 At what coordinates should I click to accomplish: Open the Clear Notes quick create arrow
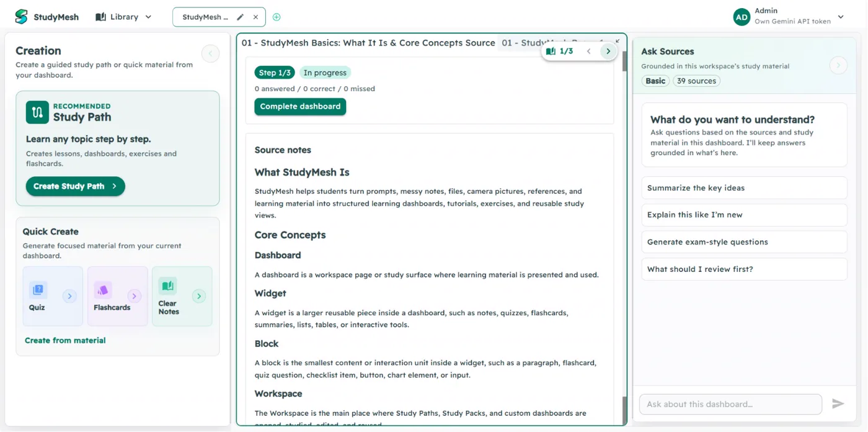click(198, 296)
